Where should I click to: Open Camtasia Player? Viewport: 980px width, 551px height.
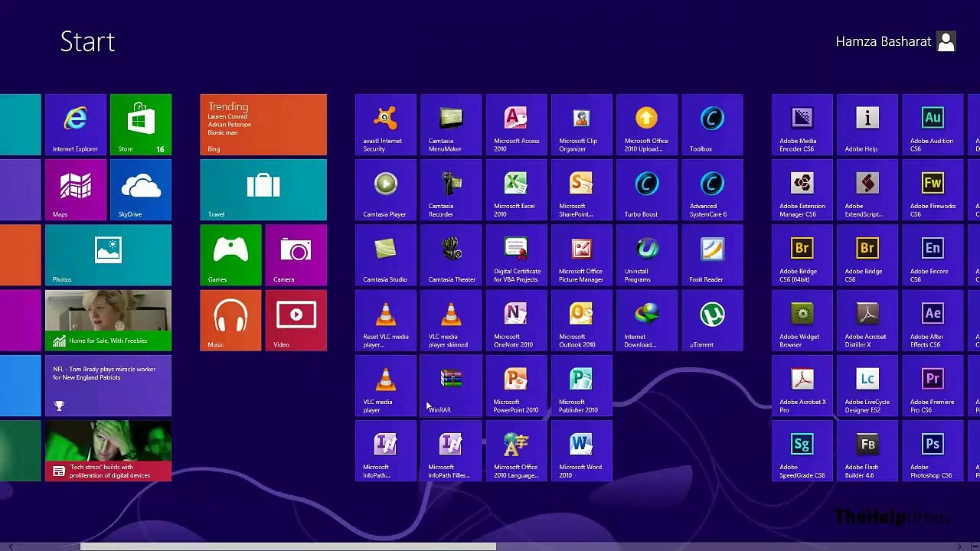pyautogui.click(x=386, y=190)
